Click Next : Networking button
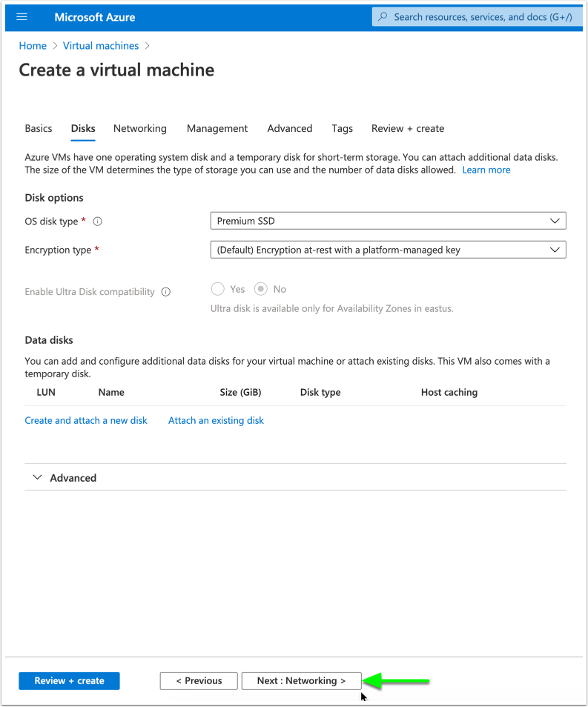Screen dimensions: 588x707 pyautogui.click(x=302, y=681)
